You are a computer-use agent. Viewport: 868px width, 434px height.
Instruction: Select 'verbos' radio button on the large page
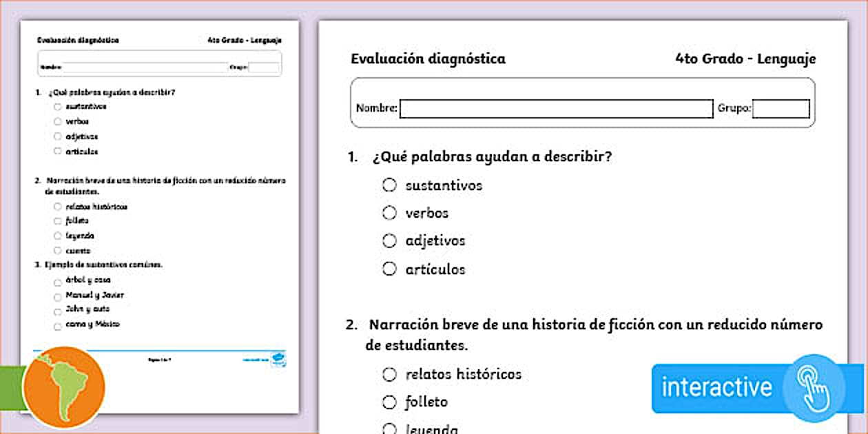(x=390, y=213)
